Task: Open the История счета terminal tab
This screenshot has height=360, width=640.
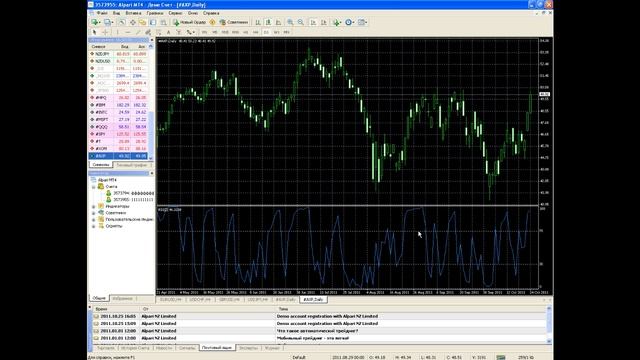Action: point(135,348)
